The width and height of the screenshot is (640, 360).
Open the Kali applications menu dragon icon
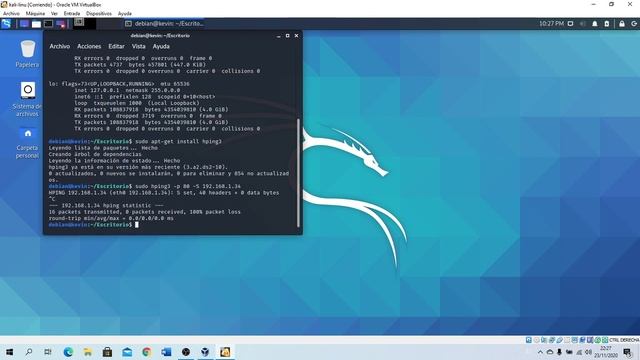point(6,24)
